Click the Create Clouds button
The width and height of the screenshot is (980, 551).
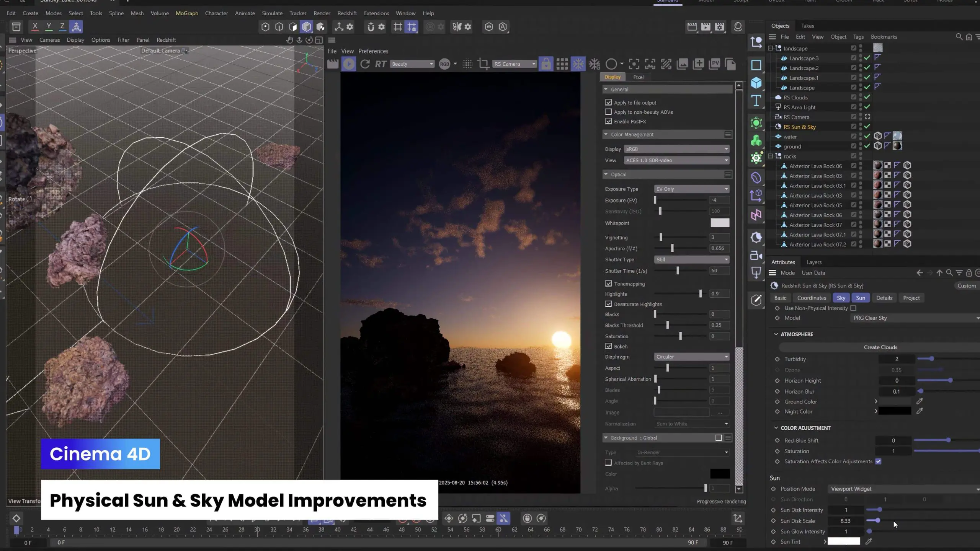880,347
